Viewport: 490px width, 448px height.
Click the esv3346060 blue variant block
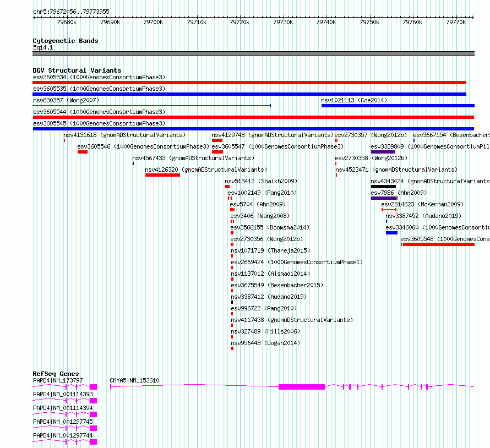[391, 233]
